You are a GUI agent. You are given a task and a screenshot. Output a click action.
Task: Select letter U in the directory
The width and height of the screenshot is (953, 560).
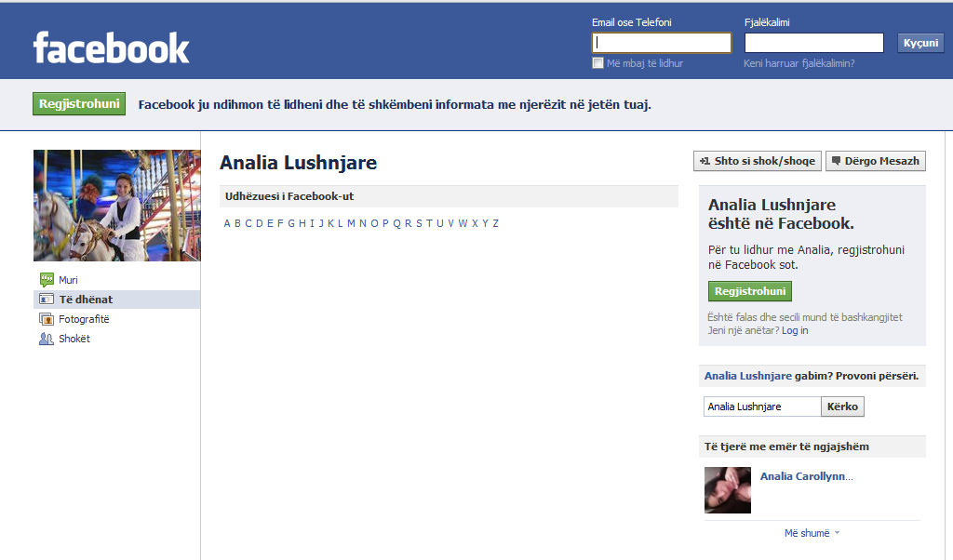click(x=440, y=223)
